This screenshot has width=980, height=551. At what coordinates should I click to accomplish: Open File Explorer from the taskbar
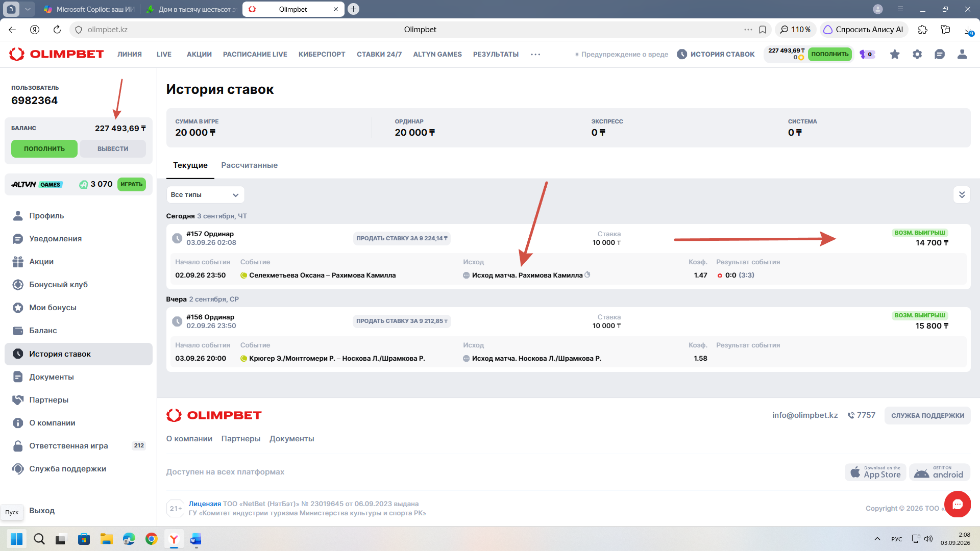[x=106, y=539]
